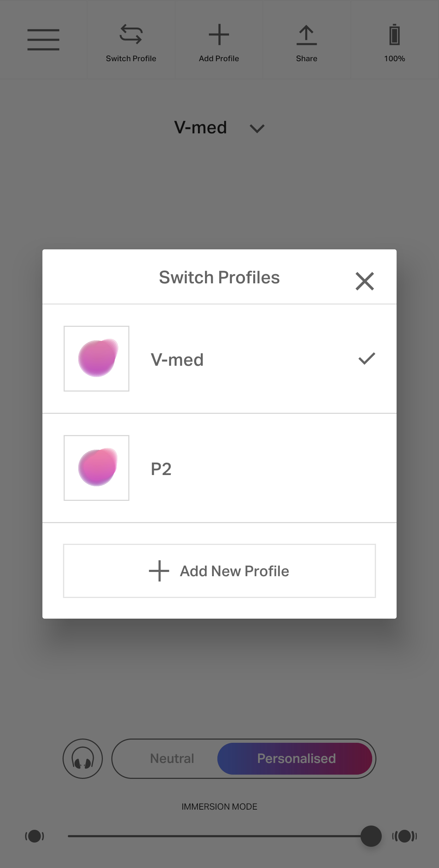This screenshot has width=439, height=868.
Task: Tap the high immersion icon
Action: tap(404, 836)
